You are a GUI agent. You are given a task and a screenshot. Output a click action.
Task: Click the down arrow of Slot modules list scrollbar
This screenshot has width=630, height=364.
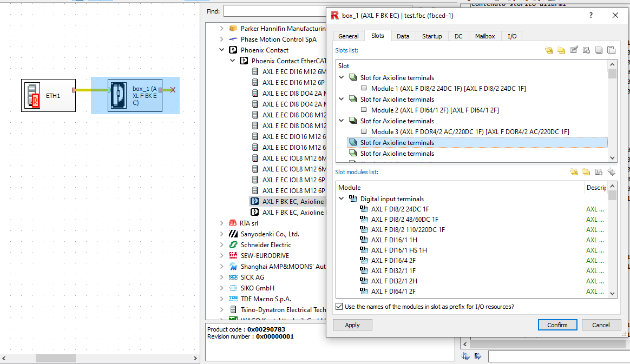(x=612, y=293)
